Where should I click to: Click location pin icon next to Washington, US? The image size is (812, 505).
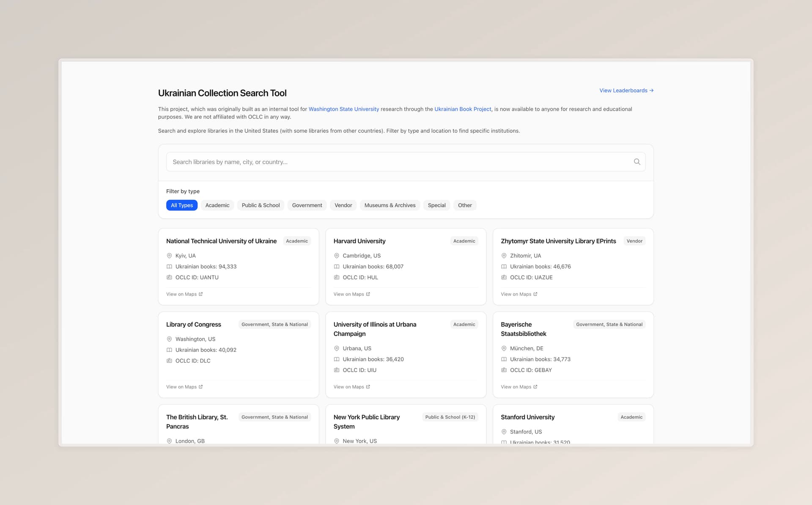point(169,339)
